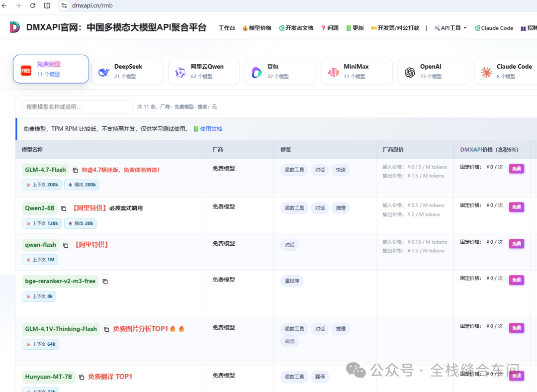
Task: Click 免费 button on GLM-4.7-Flash row
Action: coord(516,169)
